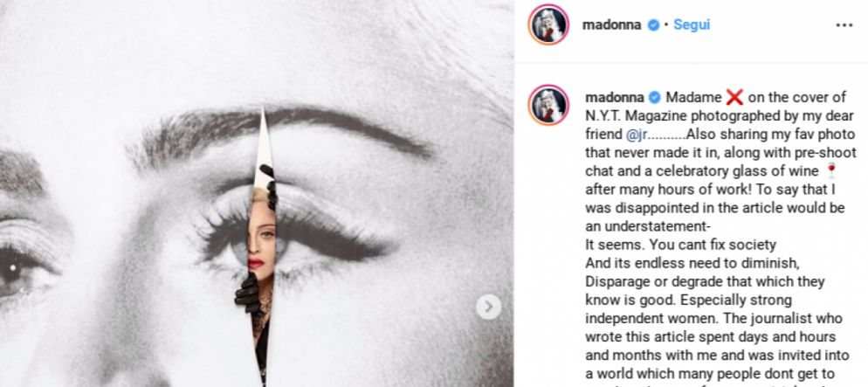The height and width of the screenshot is (387, 868).
Task: Click the avatar next to the caption
Action: coord(548,105)
